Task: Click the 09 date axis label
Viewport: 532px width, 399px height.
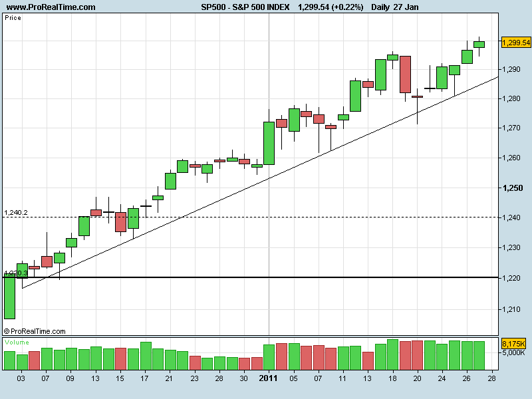Action: 70,378
